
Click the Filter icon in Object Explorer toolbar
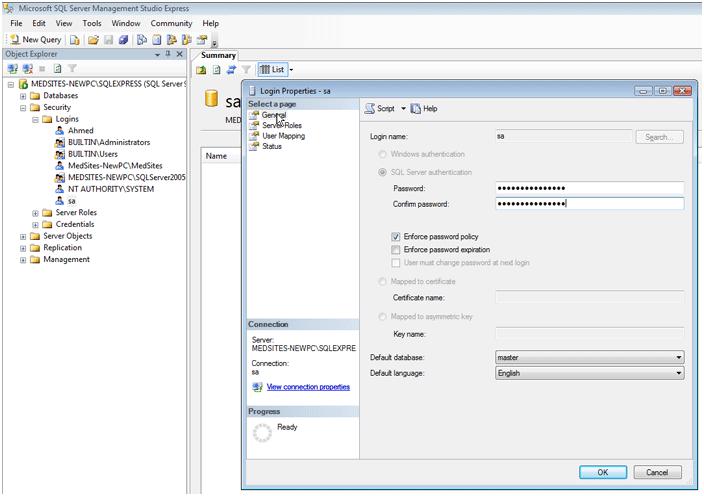coord(72,69)
